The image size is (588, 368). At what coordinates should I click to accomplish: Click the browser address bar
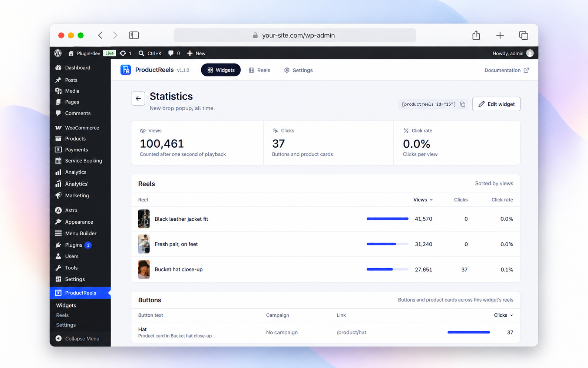tap(295, 35)
